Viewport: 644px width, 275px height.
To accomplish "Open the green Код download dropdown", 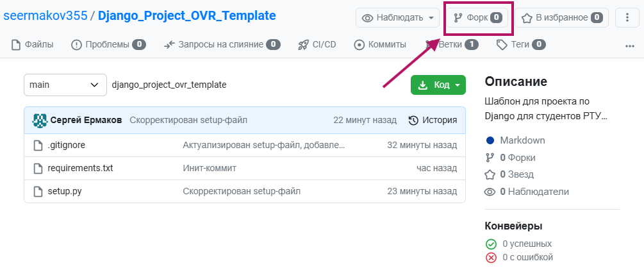I will [438, 85].
